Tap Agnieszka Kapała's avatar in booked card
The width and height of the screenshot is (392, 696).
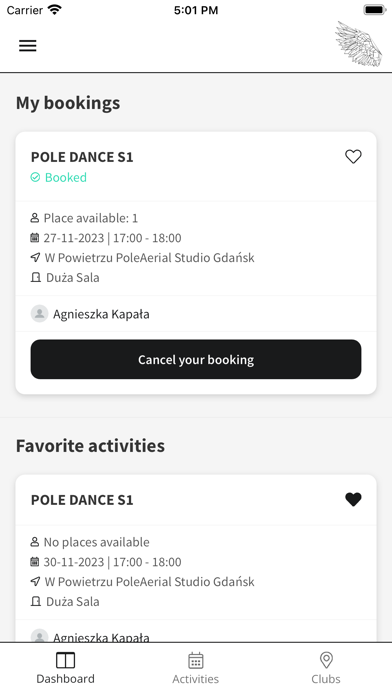[40, 314]
